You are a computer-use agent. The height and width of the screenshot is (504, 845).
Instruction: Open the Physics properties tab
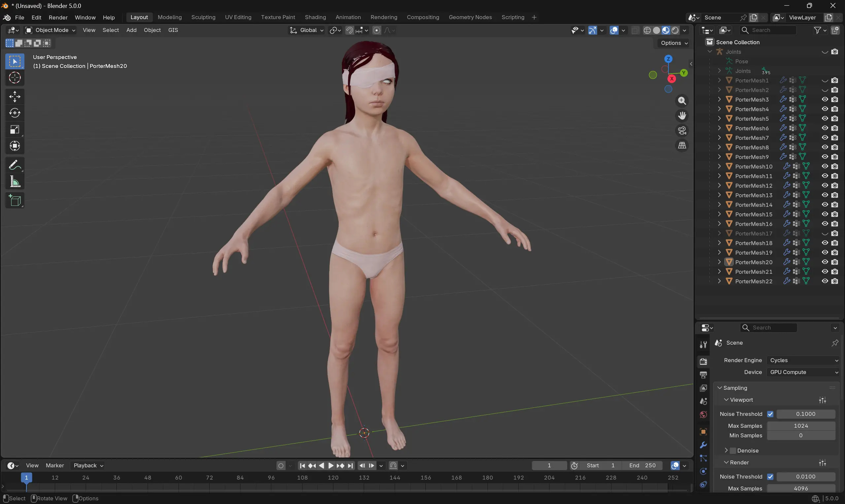[x=703, y=471]
